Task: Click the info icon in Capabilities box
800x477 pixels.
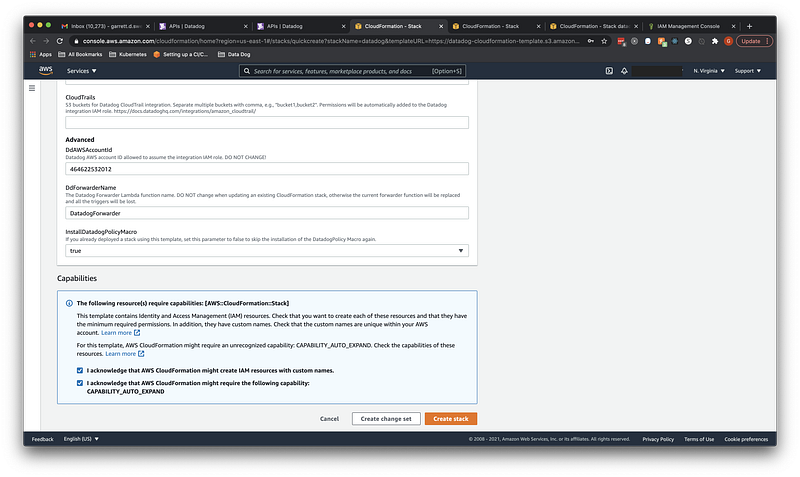Action: pyautogui.click(x=69, y=303)
